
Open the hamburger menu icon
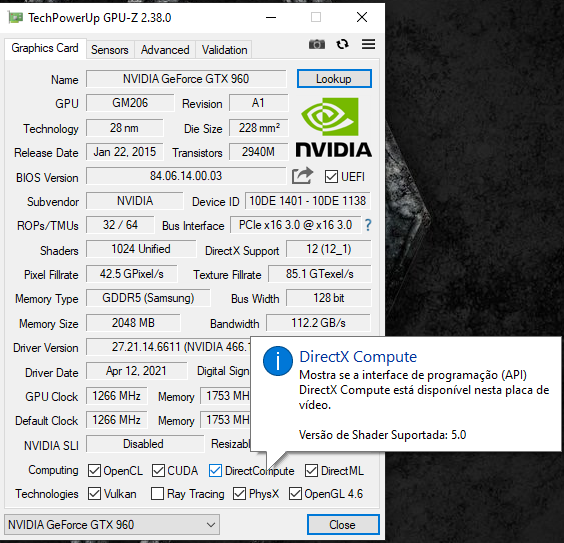click(x=368, y=44)
